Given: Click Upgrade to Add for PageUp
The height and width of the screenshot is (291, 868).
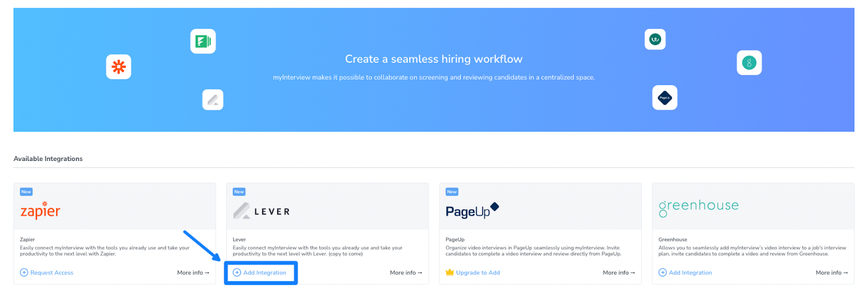Looking at the screenshot, I should click(x=477, y=273).
